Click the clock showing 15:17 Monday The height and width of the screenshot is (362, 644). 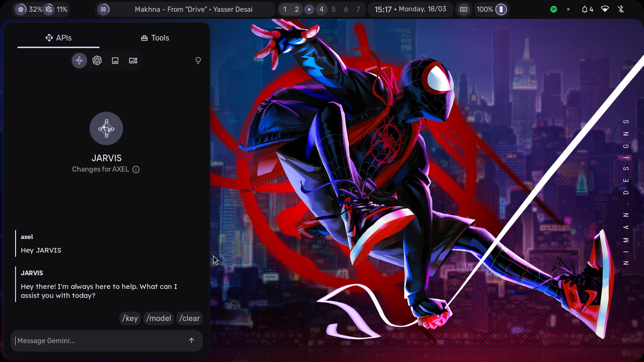click(x=411, y=9)
